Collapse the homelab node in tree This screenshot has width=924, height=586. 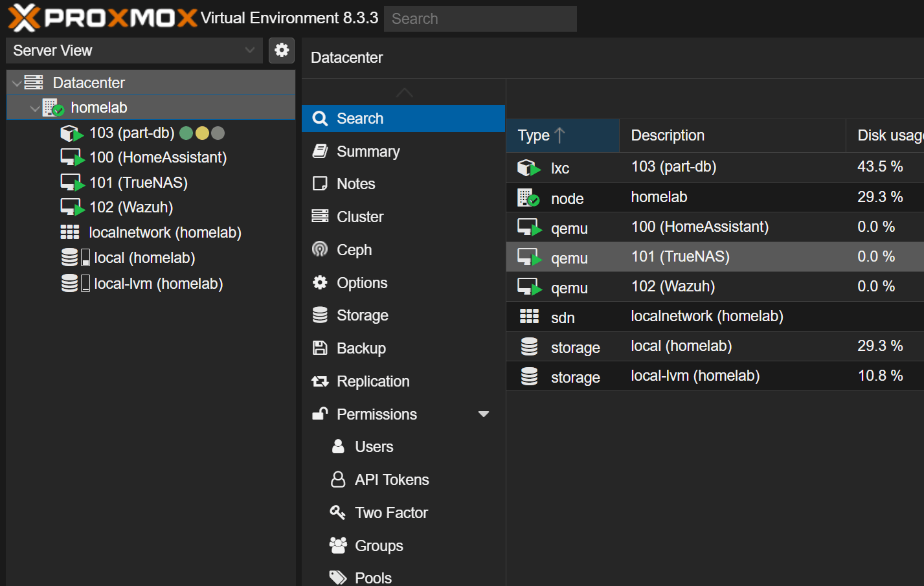(35, 108)
